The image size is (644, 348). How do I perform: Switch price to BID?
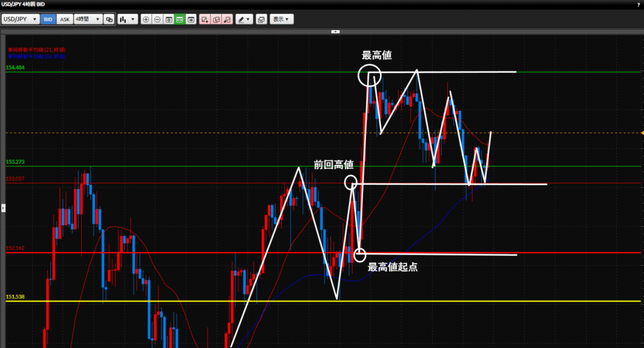coord(48,19)
